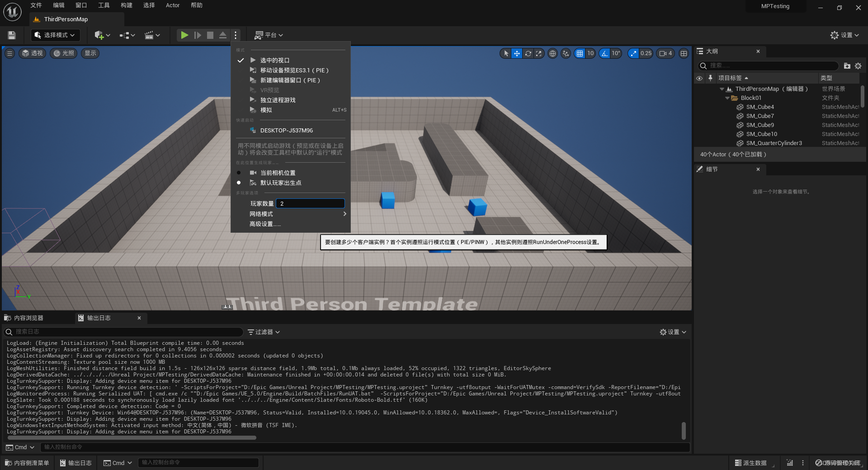
Task: Select SM_Cube4 in the Outliner
Action: [x=760, y=107]
